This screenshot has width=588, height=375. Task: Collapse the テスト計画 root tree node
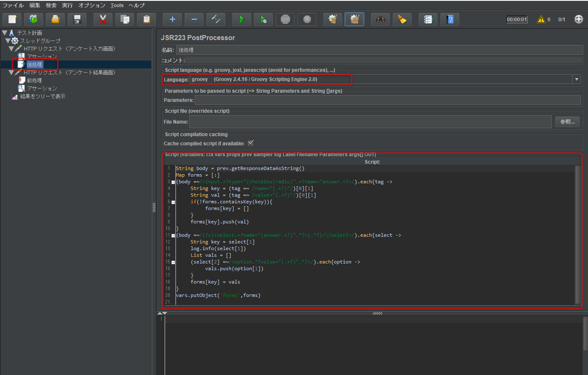[5, 33]
